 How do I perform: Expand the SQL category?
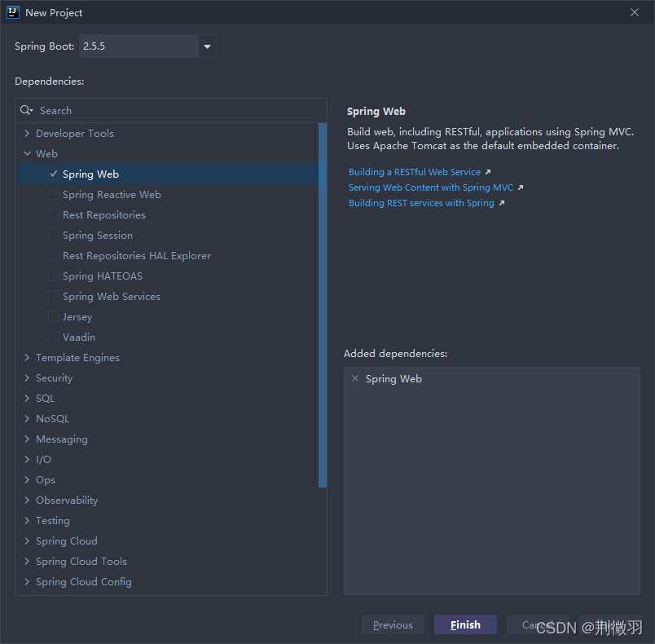(27, 399)
